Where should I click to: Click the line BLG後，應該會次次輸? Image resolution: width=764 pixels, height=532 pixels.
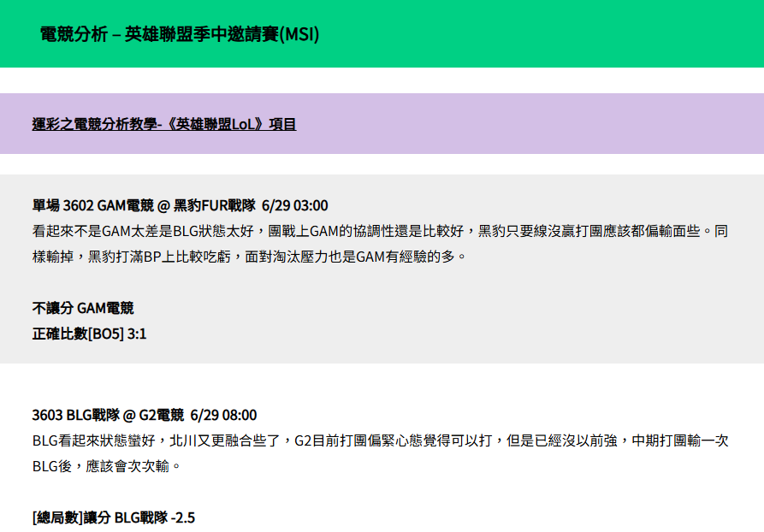[106, 467]
